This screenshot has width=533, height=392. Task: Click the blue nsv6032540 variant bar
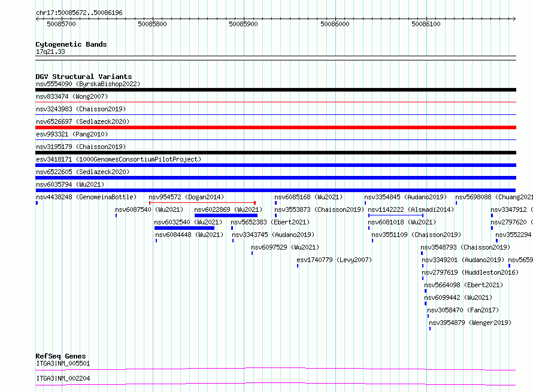point(184,228)
